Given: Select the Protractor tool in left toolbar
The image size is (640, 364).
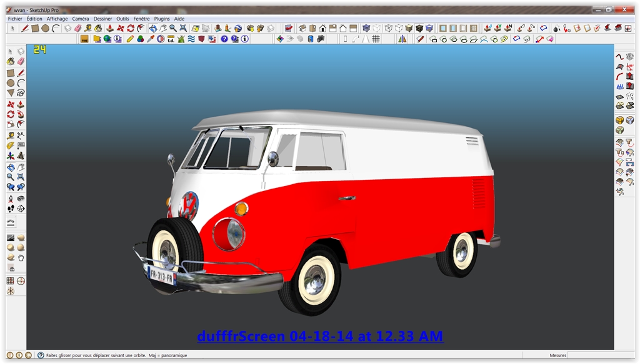Looking at the screenshot, I should (x=11, y=145).
